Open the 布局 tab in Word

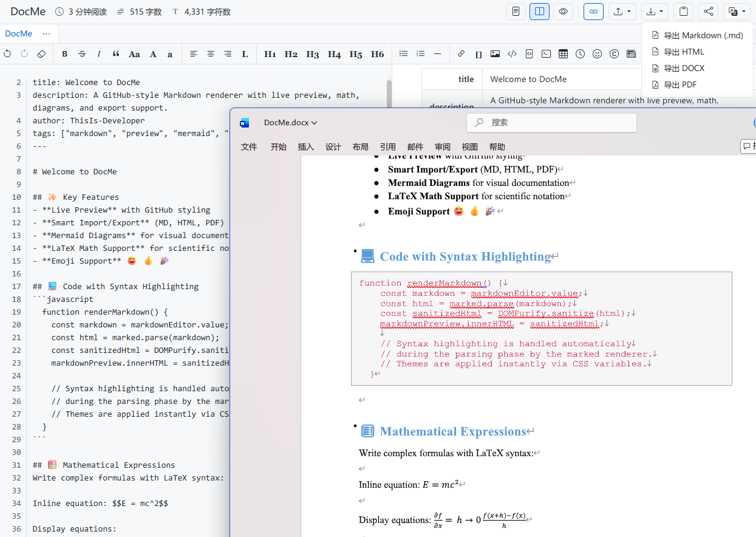coord(361,147)
